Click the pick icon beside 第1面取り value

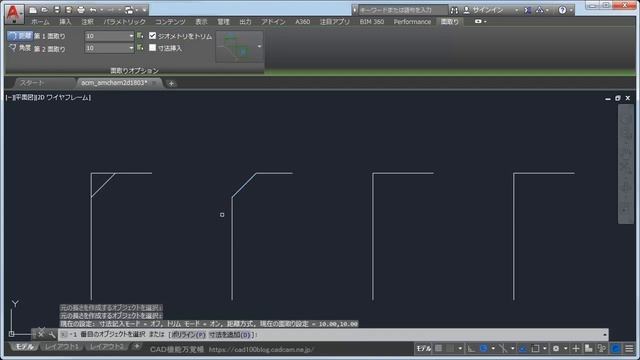tap(140, 36)
